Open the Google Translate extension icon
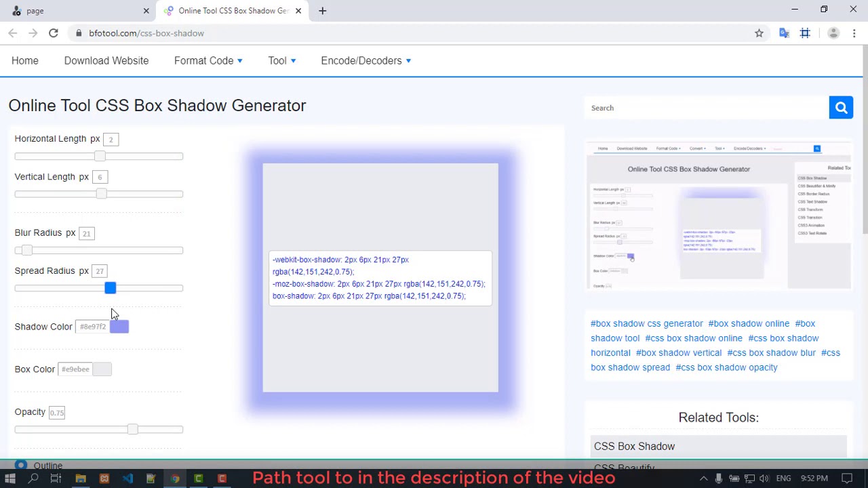The height and width of the screenshot is (488, 868). click(x=785, y=33)
